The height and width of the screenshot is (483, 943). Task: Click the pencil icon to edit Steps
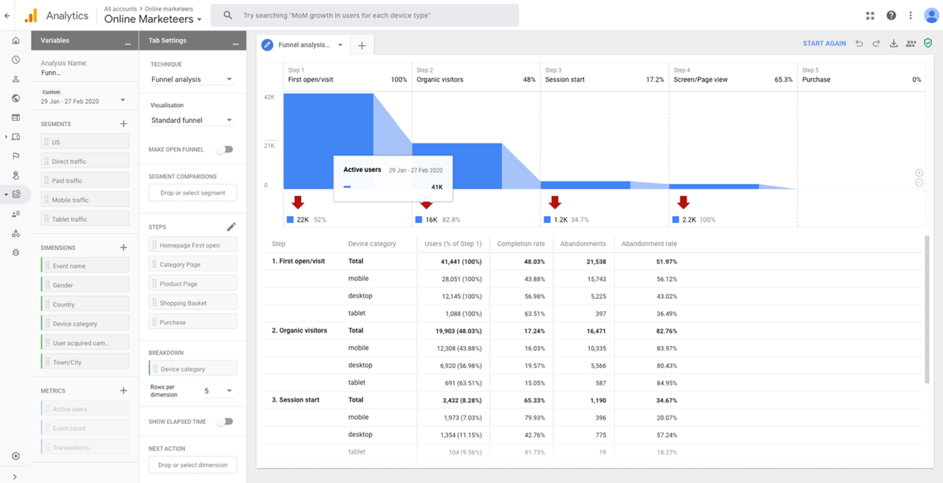[x=231, y=227]
